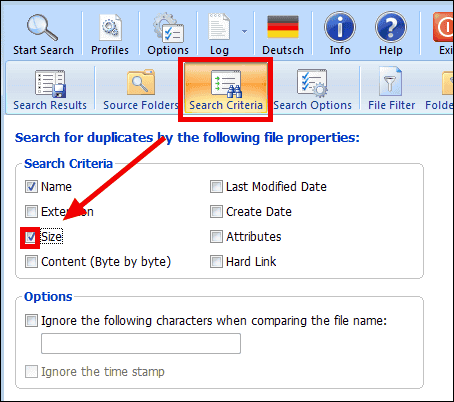Expand the Log dropdown arrow
This screenshot has height=402, width=454.
coord(244,31)
